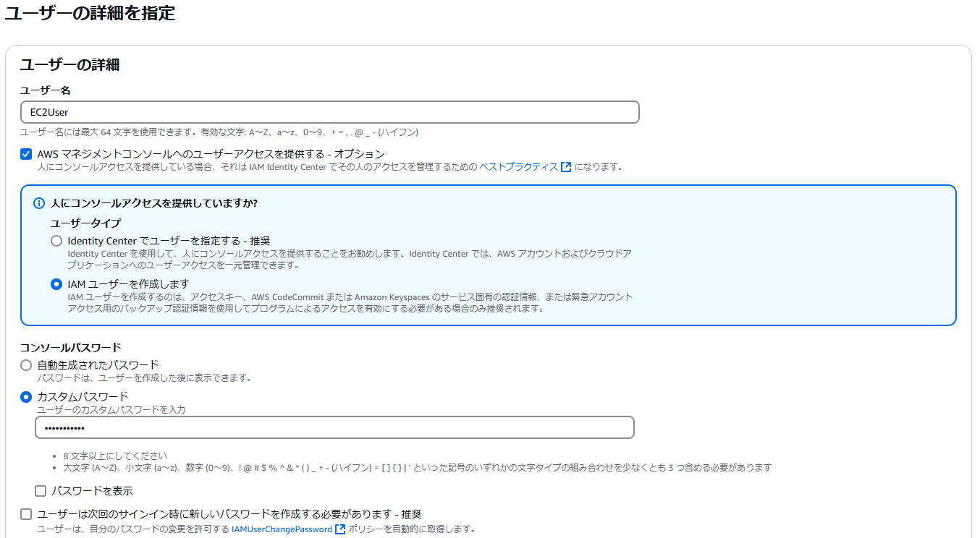Open the ベストプラクティス link

[x=518, y=167]
